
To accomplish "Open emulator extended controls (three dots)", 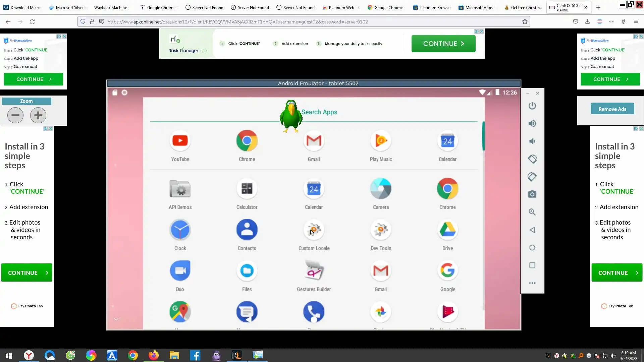I will coord(532,283).
